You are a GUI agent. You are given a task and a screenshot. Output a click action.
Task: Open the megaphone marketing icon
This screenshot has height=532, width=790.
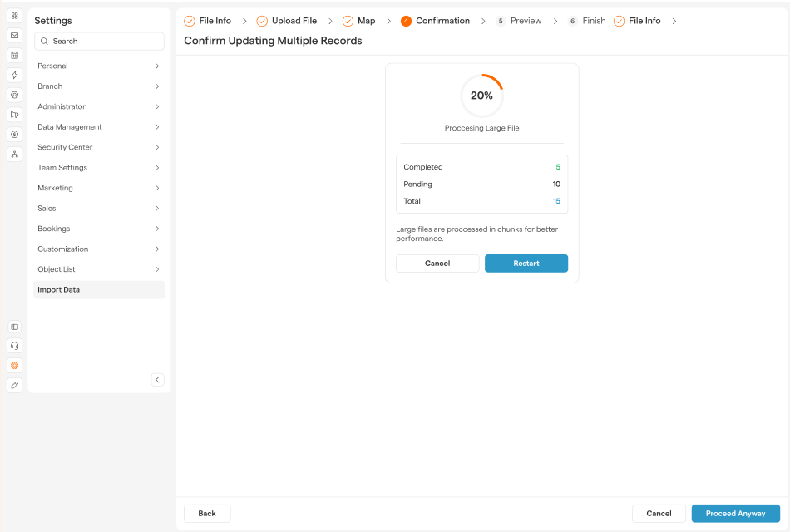(14, 115)
